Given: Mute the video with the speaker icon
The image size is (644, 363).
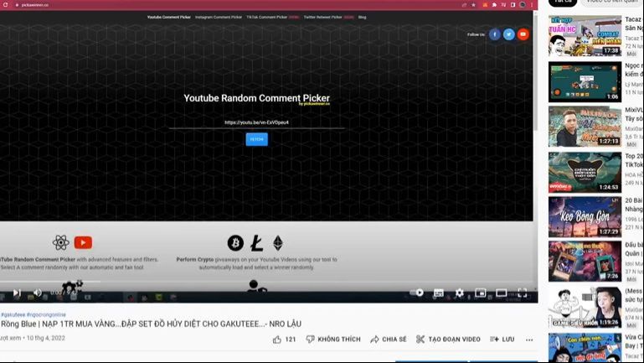Looking at the screenshot, I should tap(38, 293).
